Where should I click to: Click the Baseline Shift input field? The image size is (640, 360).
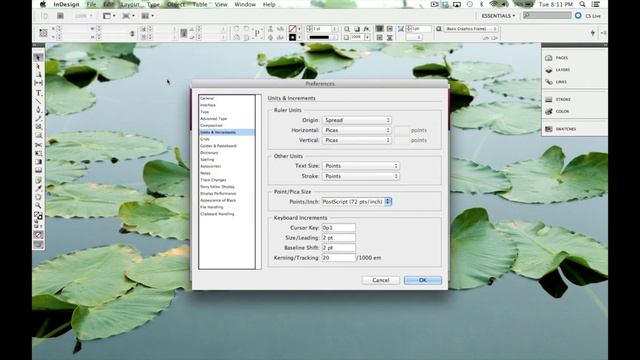pos(338,248)
